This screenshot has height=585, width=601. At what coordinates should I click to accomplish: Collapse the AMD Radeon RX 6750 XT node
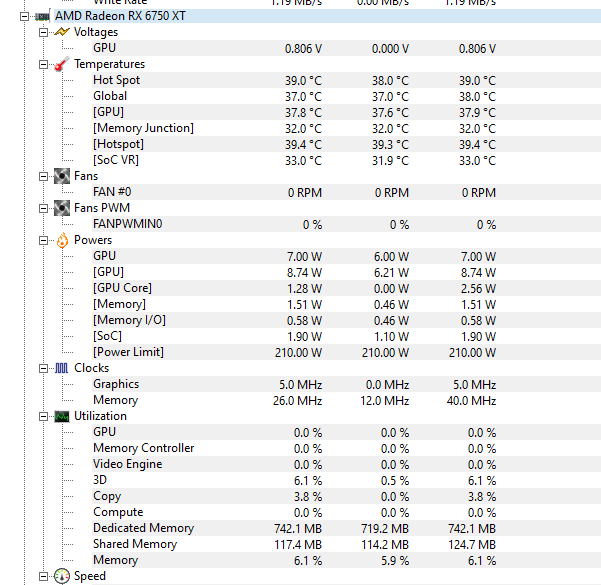(x=24, y=16)
